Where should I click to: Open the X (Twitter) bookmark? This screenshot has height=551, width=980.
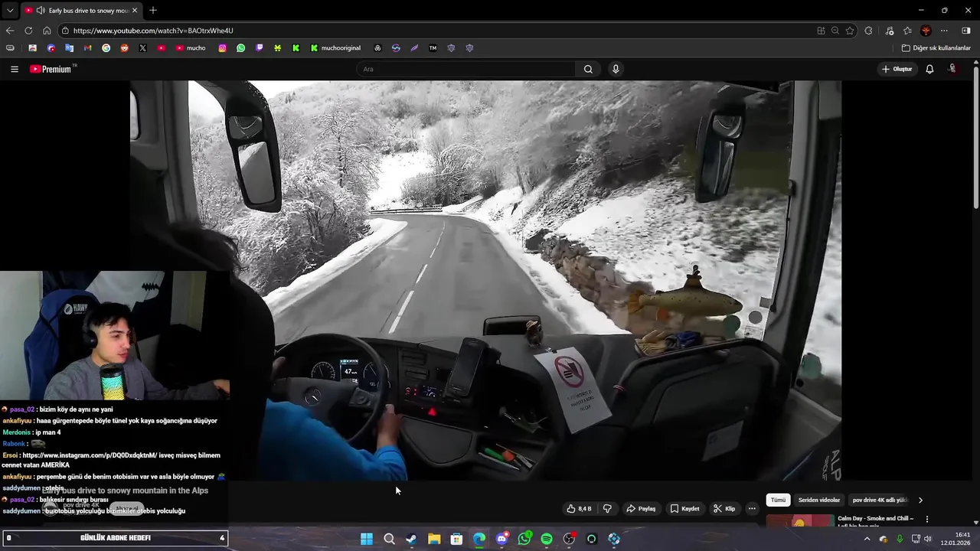tap(142, 47)
